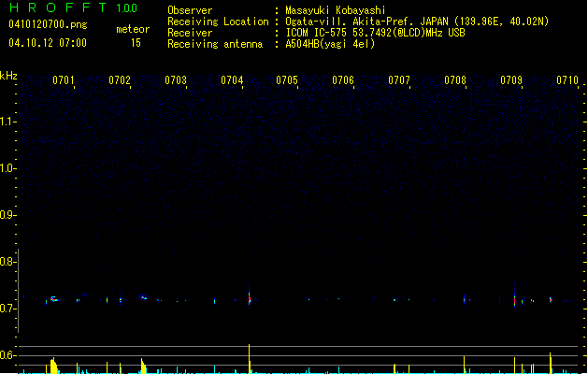
Task: Select observer name Masayuki Kobayashi
Action: pos(336,10)
